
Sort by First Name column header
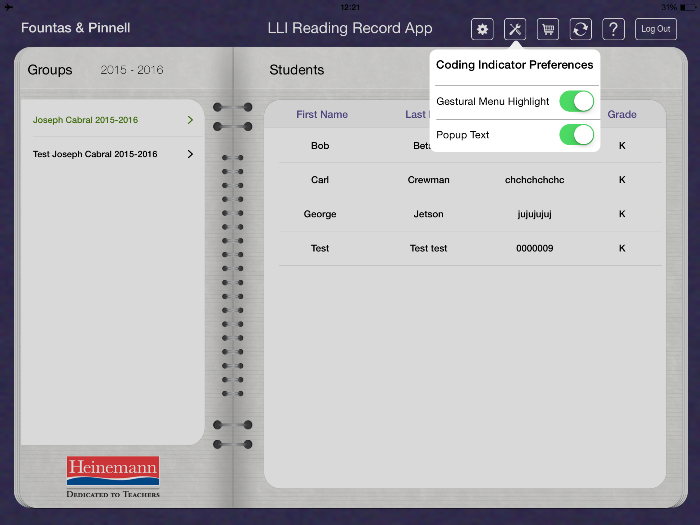[322, 115]
